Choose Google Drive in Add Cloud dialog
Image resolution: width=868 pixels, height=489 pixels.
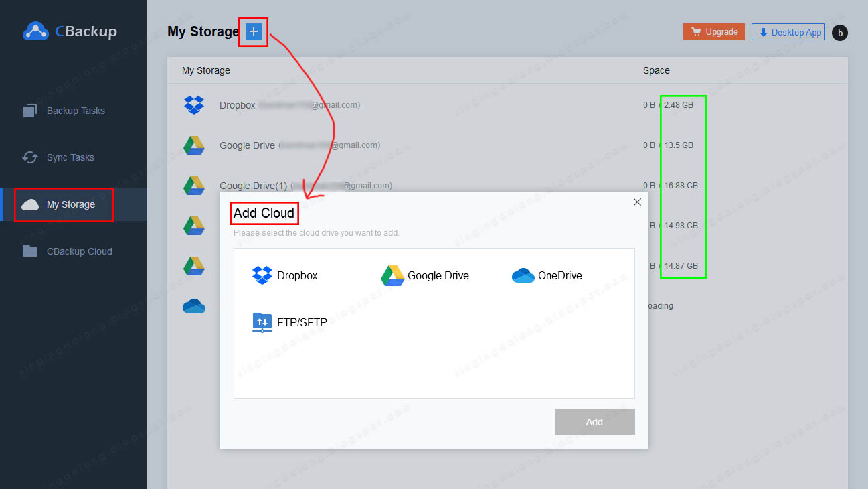pos(425,275)
